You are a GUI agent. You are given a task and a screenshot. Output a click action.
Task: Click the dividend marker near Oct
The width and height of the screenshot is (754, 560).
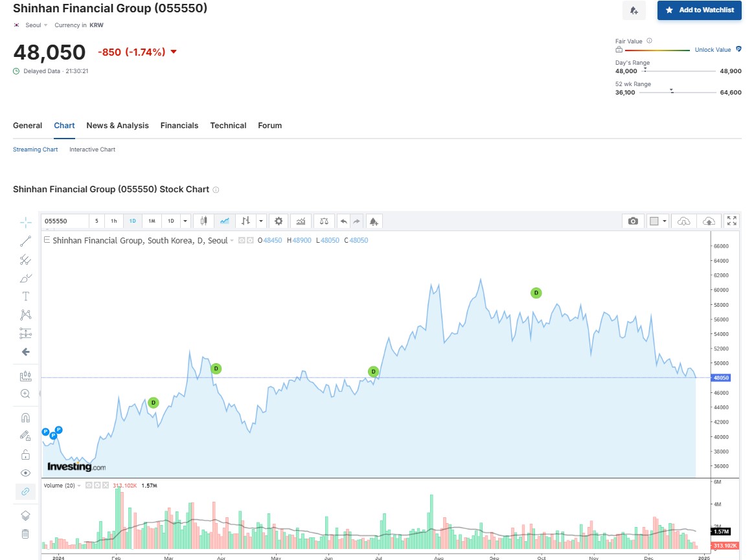(536, 293)
